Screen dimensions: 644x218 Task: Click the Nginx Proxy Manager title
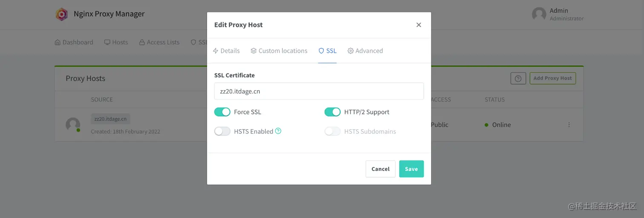109,14
